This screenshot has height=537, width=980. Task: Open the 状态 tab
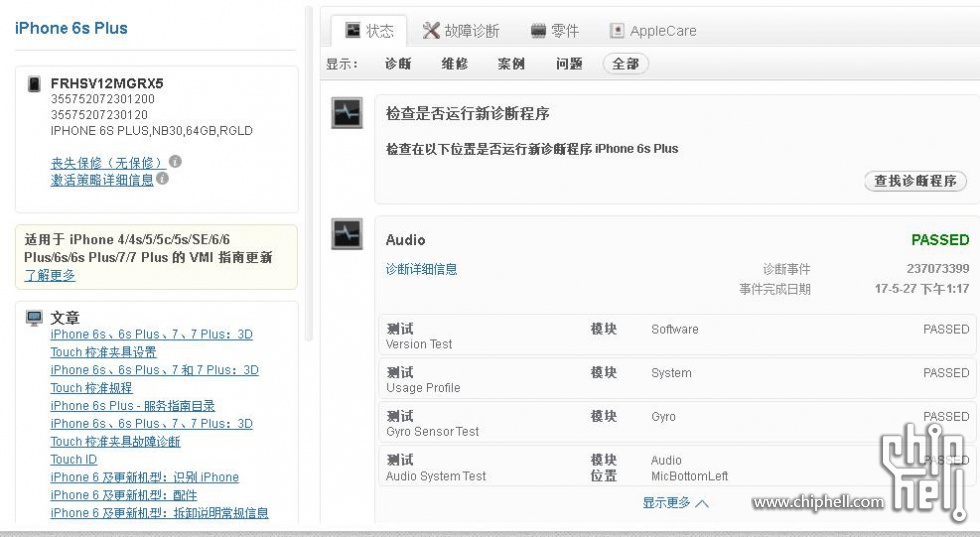click(369, 31)
